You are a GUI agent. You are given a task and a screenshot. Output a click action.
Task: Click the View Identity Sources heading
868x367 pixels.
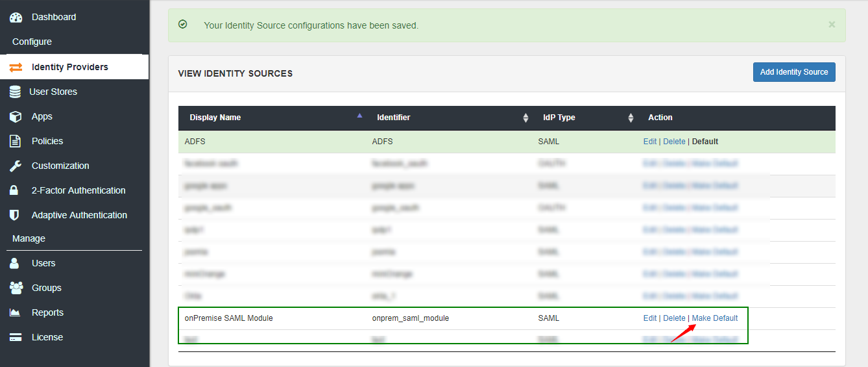(x=235, y=74)
